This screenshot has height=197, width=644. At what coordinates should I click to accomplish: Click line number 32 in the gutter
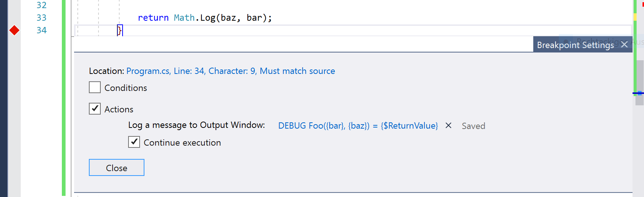(41, 5)
